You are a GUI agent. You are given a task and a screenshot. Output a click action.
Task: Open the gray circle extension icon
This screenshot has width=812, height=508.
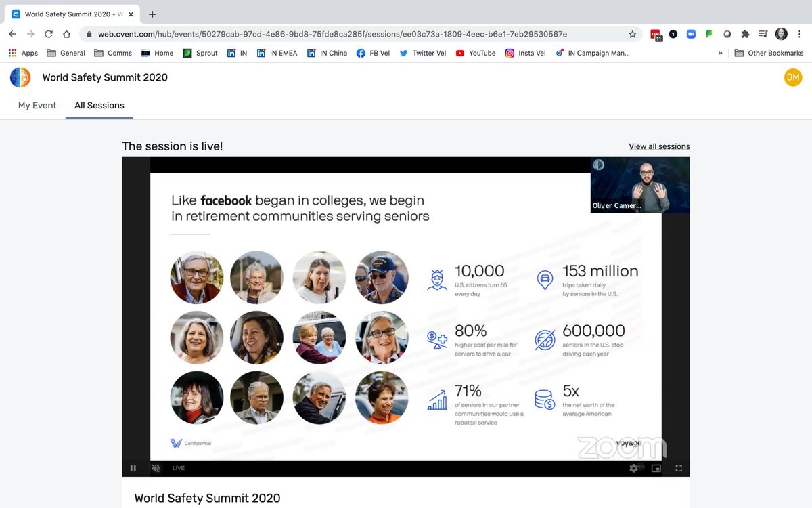click(727, 34)
